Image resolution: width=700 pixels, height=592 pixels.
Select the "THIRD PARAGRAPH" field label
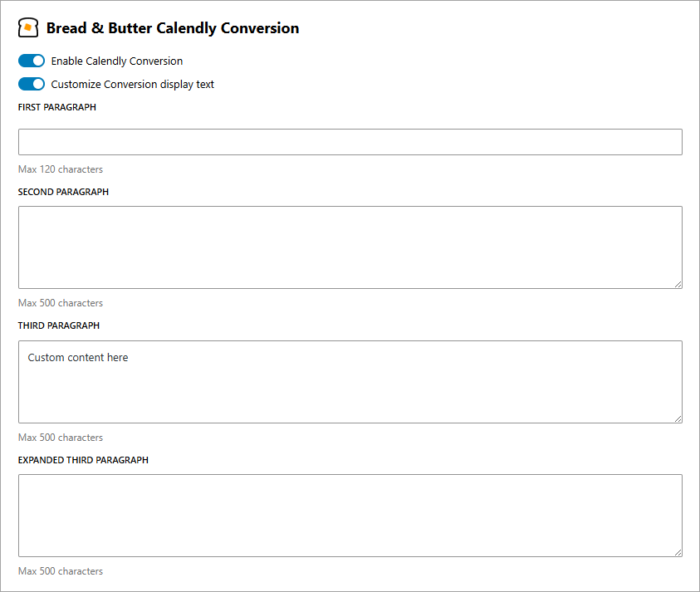click(59, 325)
